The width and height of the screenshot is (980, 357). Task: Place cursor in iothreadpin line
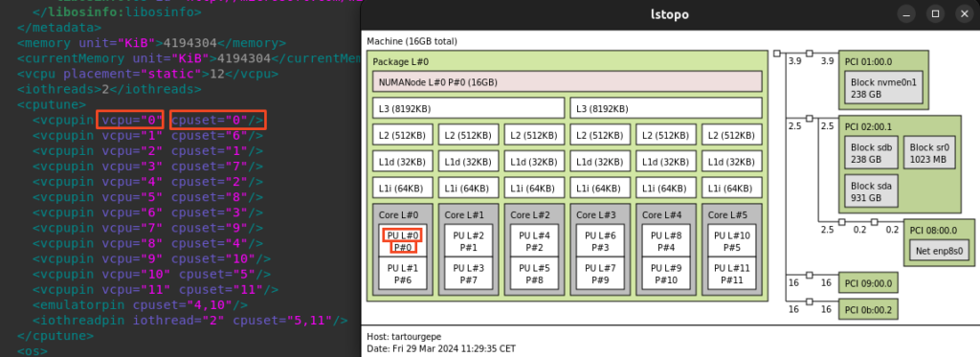[190, 321]
